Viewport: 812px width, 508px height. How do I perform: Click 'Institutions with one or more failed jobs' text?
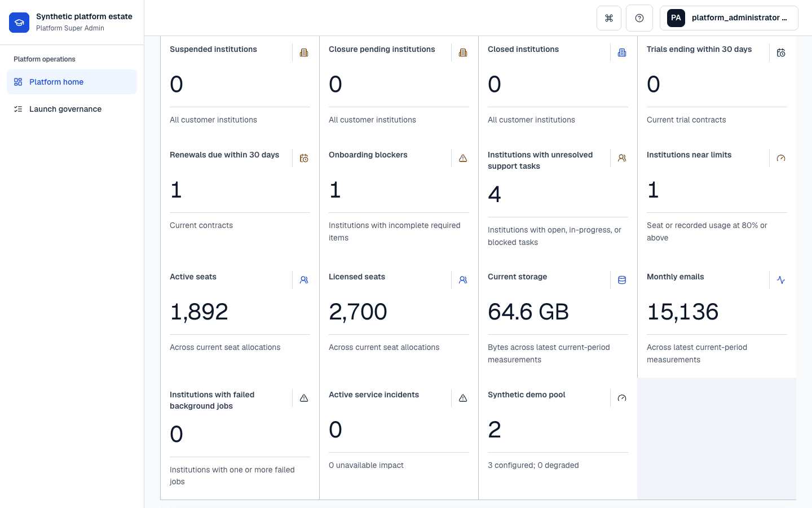pyautogui.click(x=232, y=475)
